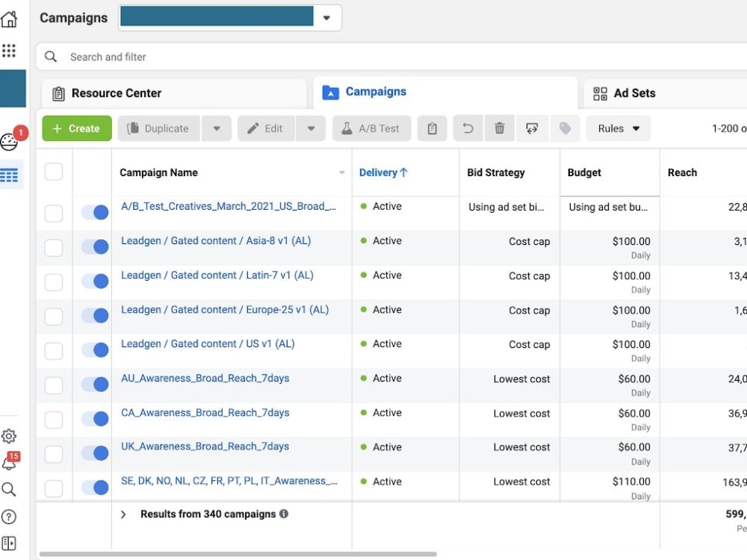Open the account overview gauge icon
This screenshot has height=560, width=747.
(9, 141)
